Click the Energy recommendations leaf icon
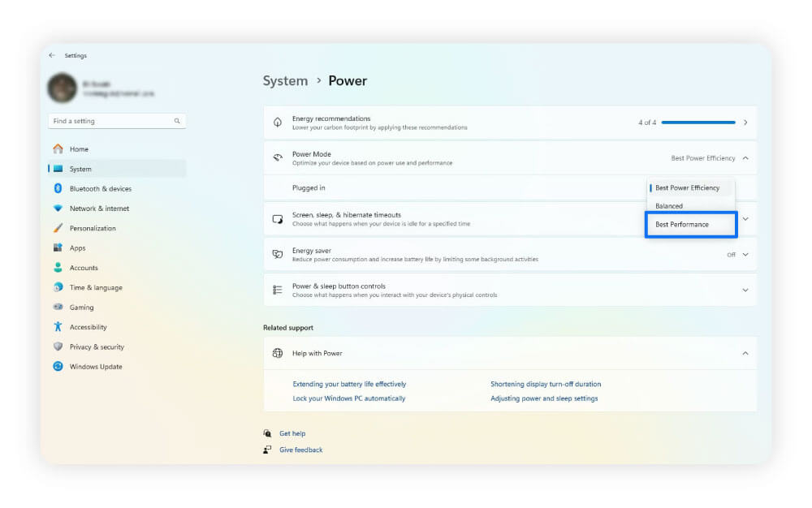The image size is (812, 508). click(x=278, y=123)
